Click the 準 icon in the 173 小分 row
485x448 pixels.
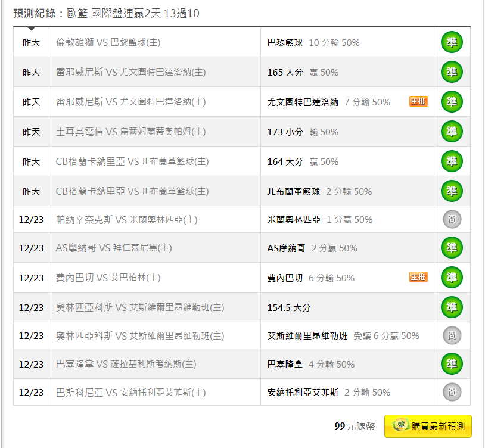point(452,132)
